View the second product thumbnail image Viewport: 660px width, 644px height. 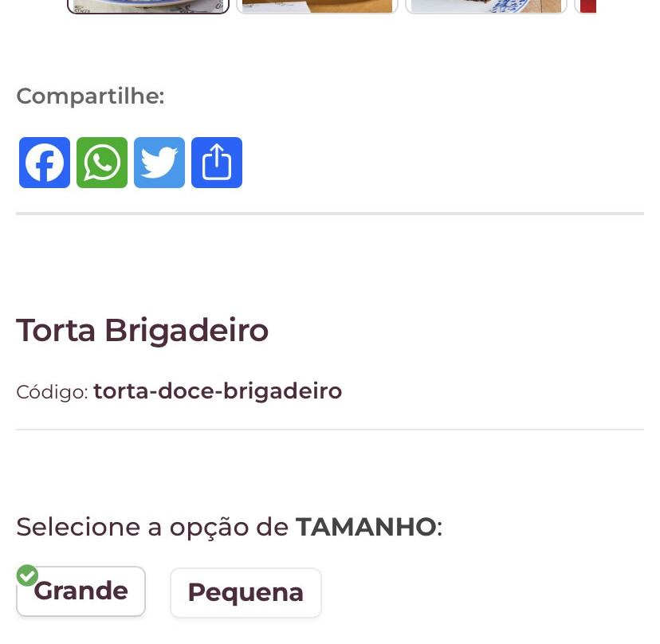point(317,6)
